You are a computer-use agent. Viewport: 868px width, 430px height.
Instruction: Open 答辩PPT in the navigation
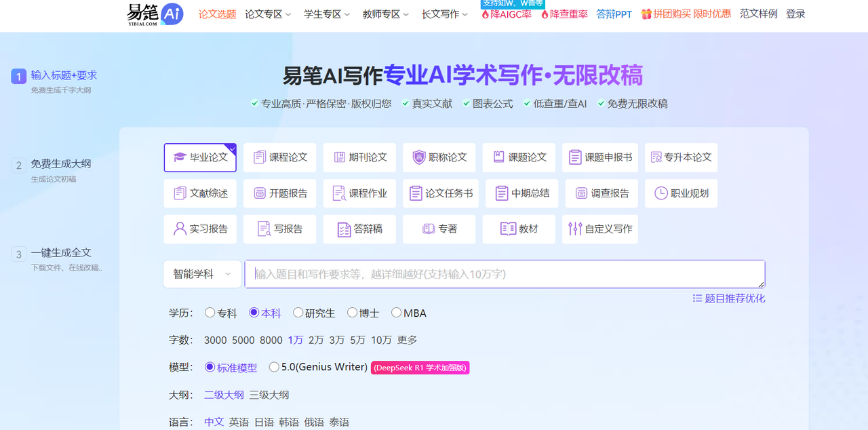pyautogui.click(x=614, y=14)
